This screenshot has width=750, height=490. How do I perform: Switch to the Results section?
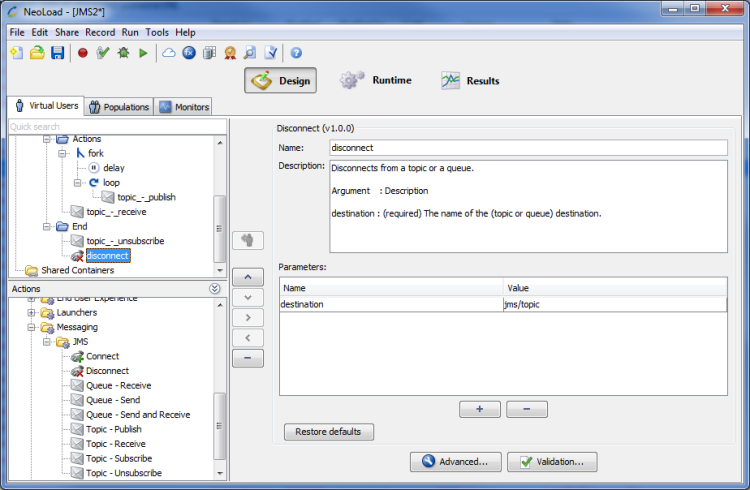[470, 80]
